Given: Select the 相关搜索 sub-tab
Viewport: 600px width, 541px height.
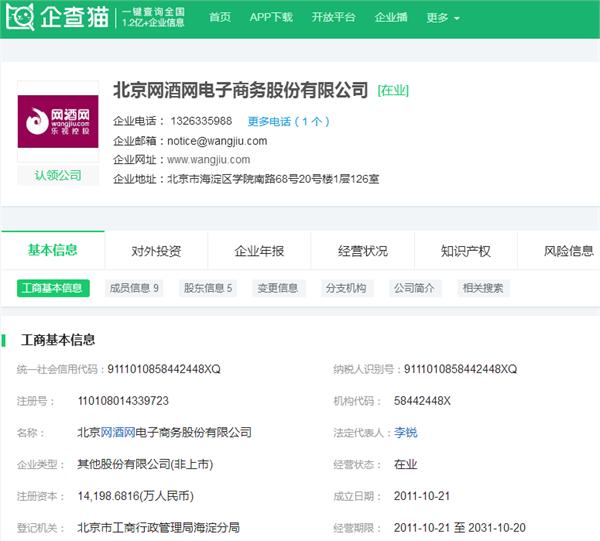Looking at the screenshot, I should click(x=483, y=288).
